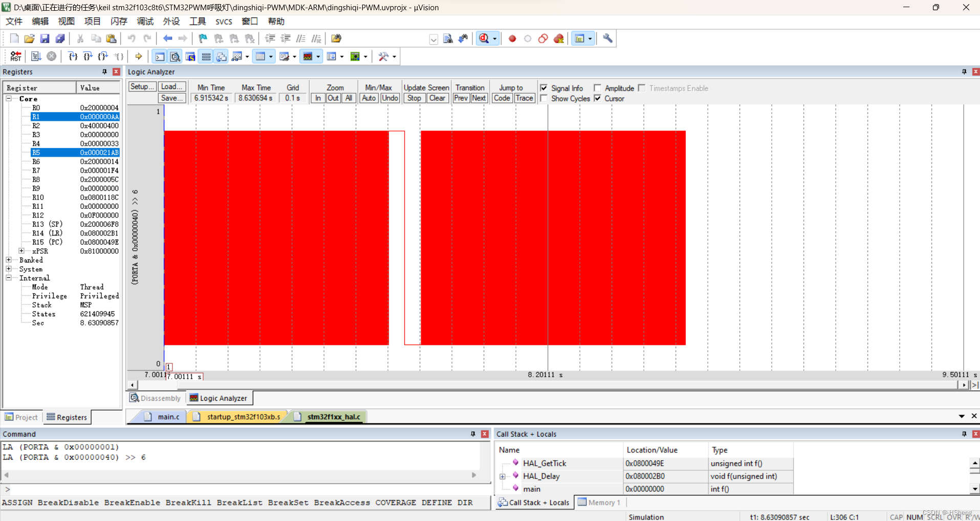The width and height of the screenshot is (980, 521).
Task: Show the next statement yellow arrow
Action: point(139,56)
